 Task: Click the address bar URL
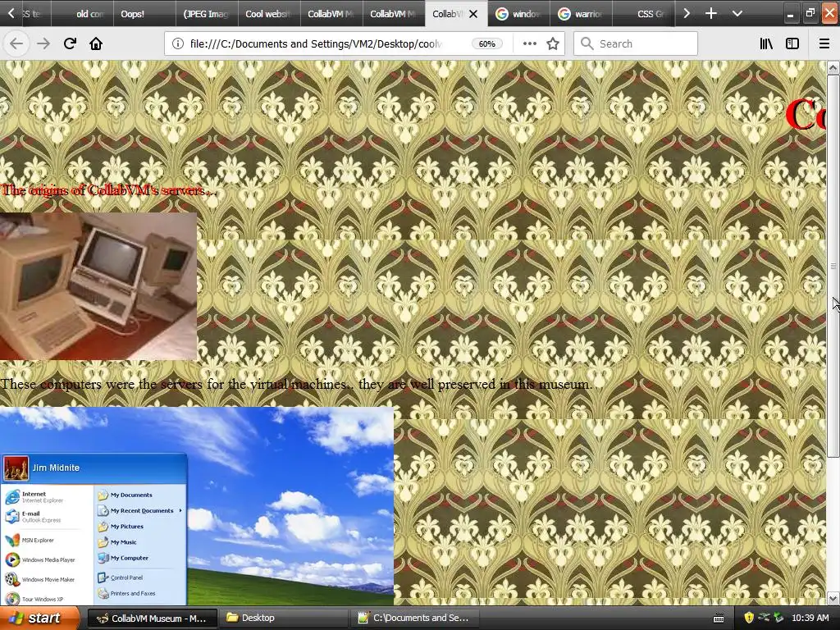click(x=316, y=44)
